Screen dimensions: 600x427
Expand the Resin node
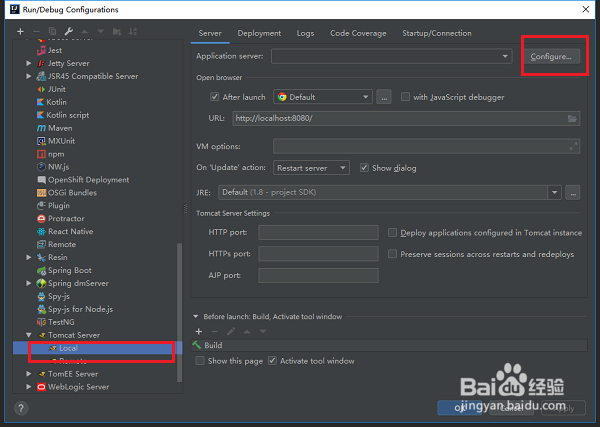[29, 257]
